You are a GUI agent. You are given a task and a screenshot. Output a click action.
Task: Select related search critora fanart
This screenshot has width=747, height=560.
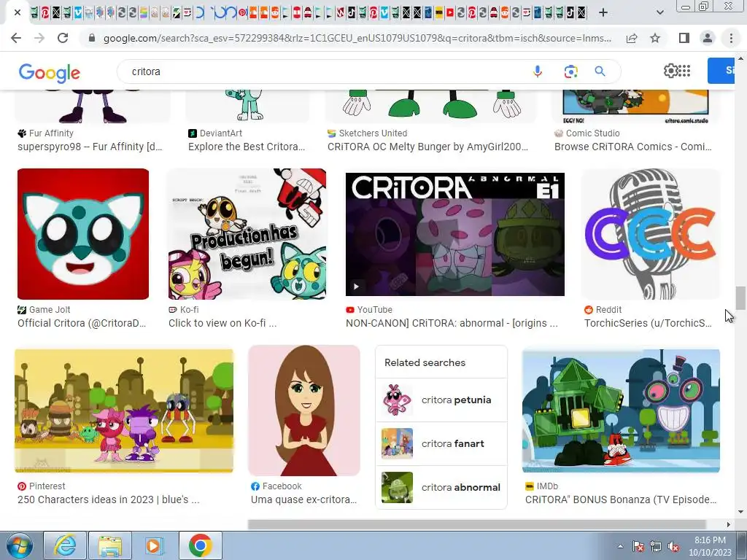[441, 444]
